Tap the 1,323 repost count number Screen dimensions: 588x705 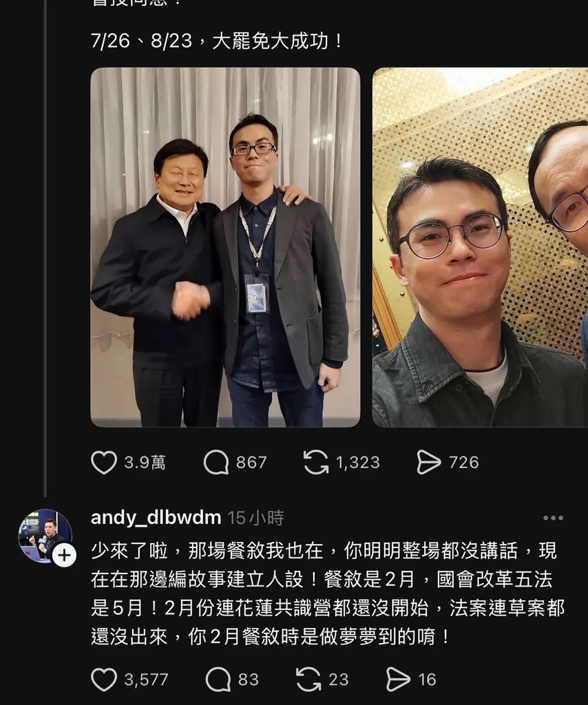[358, 463]
